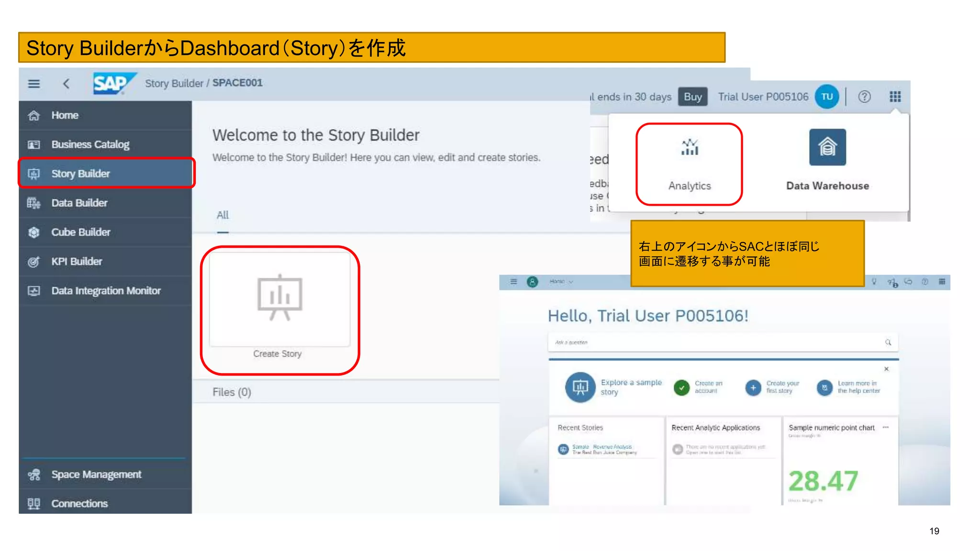Click the Buy button
Screen dimensions: 980x551
(x=692, y=97)
